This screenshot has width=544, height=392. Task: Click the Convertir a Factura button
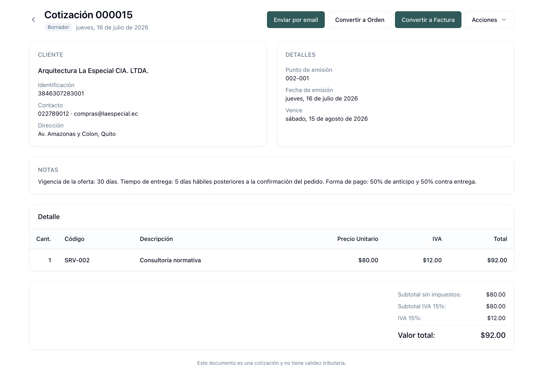point(428,20)
